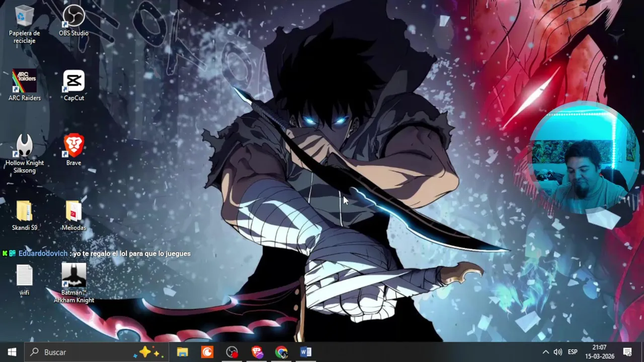
Task: Open the Windows Start menu
Action: click(12, 352)
